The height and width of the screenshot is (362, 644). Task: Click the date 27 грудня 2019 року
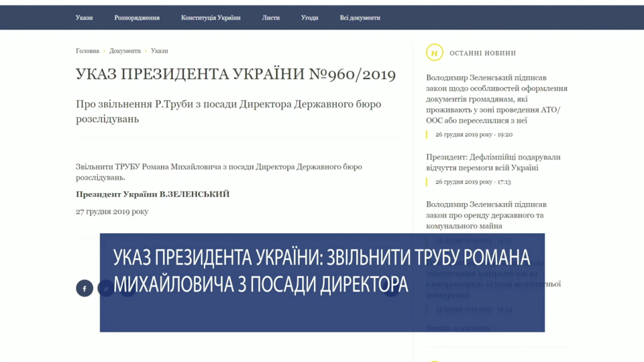pos(112,211)
